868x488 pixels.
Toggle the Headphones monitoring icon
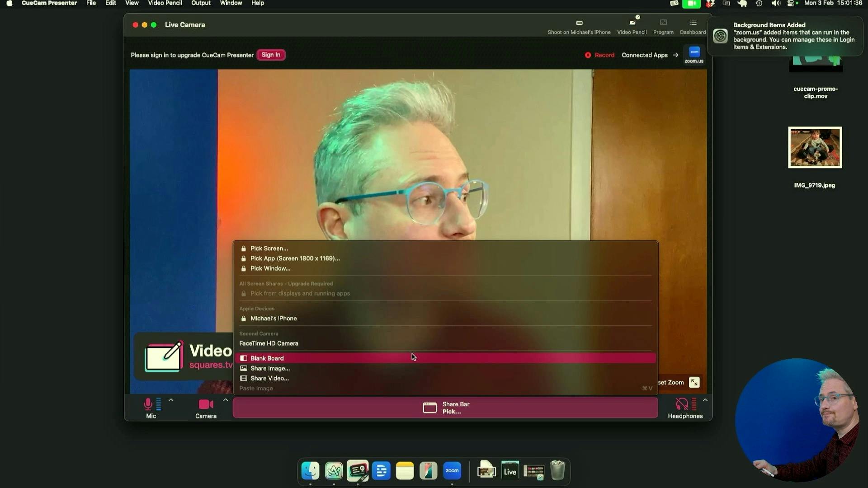pyautogui.click(x=682, y=404)
